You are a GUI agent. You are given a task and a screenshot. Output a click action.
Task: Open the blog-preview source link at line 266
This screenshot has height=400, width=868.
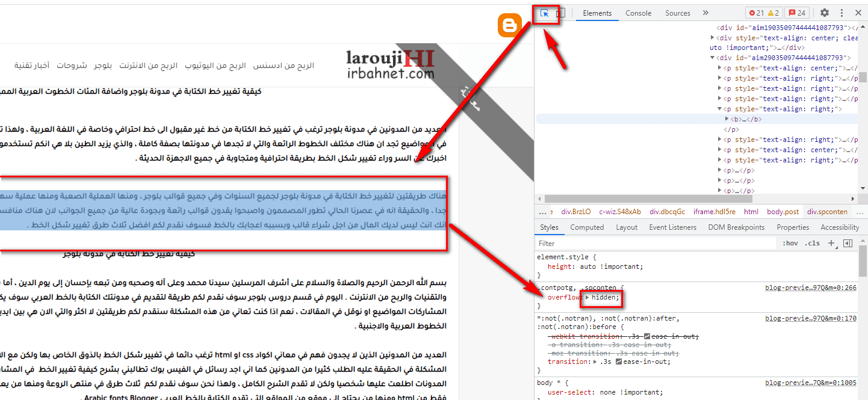(810, 288)
